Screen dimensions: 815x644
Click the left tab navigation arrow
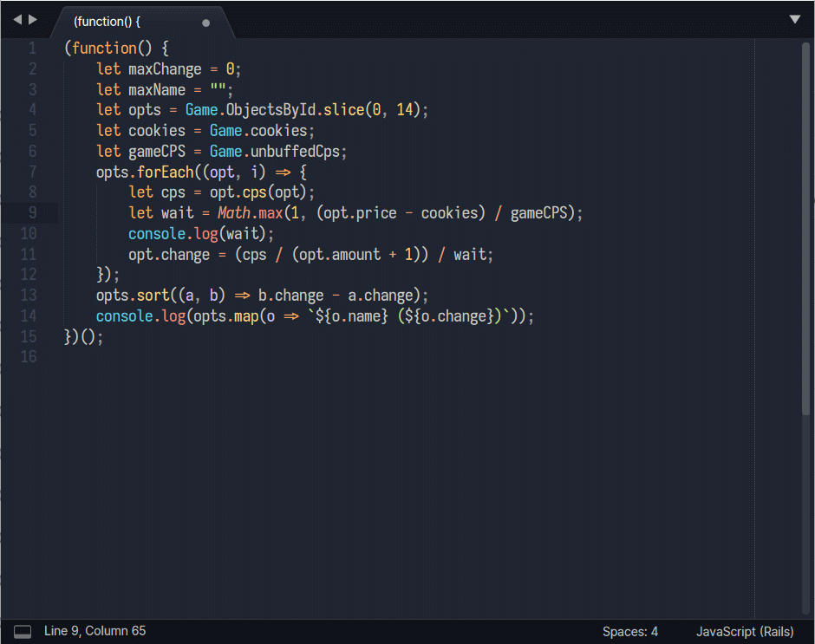click(16, 19)
